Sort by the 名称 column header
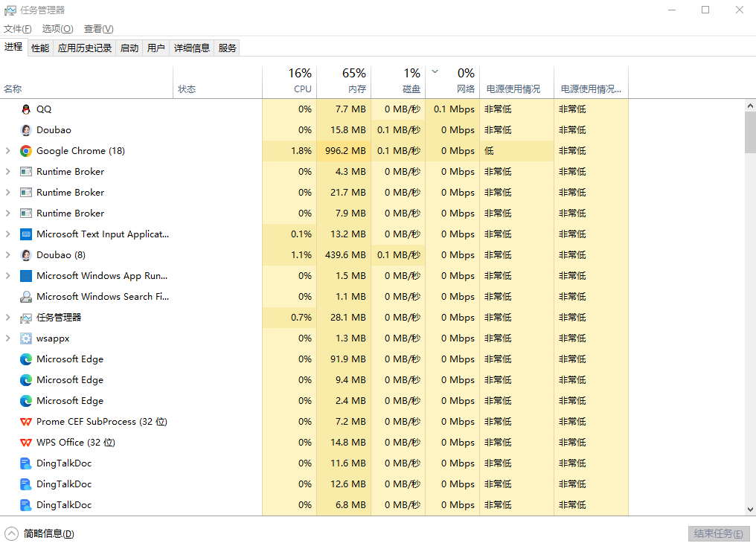 pyautogui.click(x=87, y=82)
